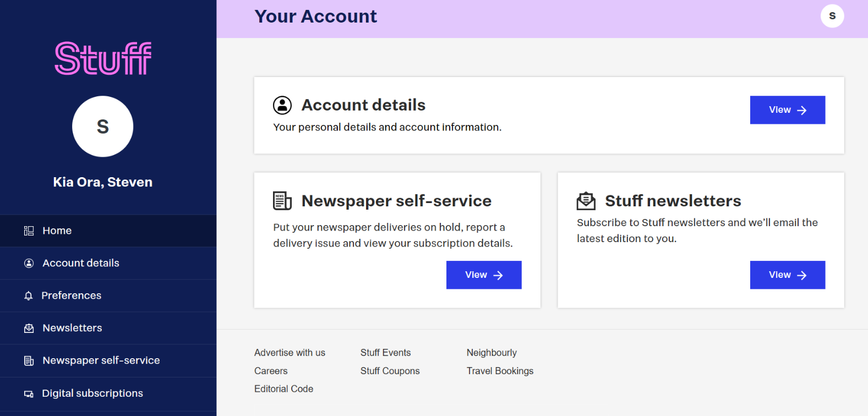The width and height of the screenshot is (868, 416).
Task: Select Home in the sidebar menu
Action: [108, 231]
